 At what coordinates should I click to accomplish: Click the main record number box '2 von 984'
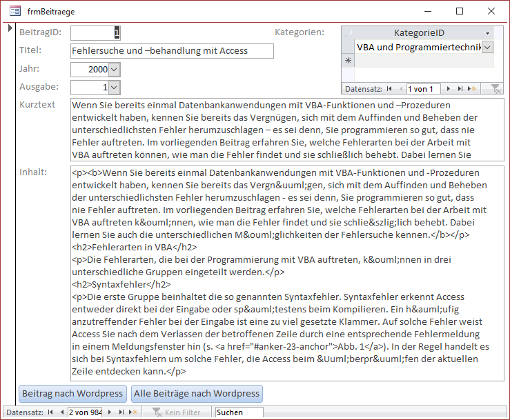click(x=85, y=412)
